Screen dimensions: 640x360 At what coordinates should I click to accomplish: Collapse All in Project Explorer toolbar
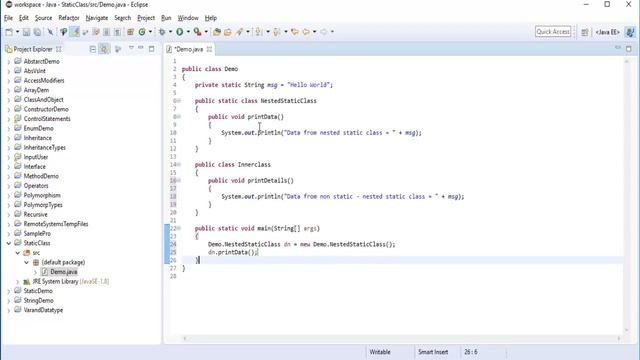coord(93,49)
